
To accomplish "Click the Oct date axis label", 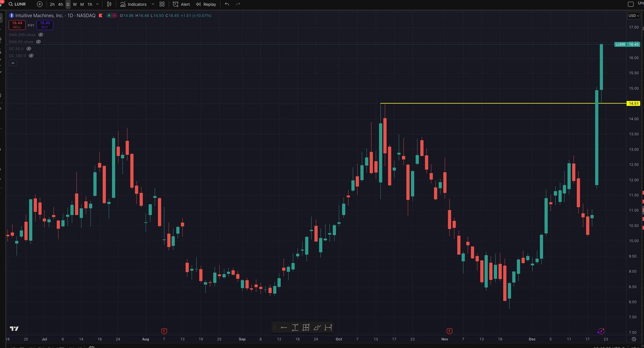I will [x=339, y=339].
